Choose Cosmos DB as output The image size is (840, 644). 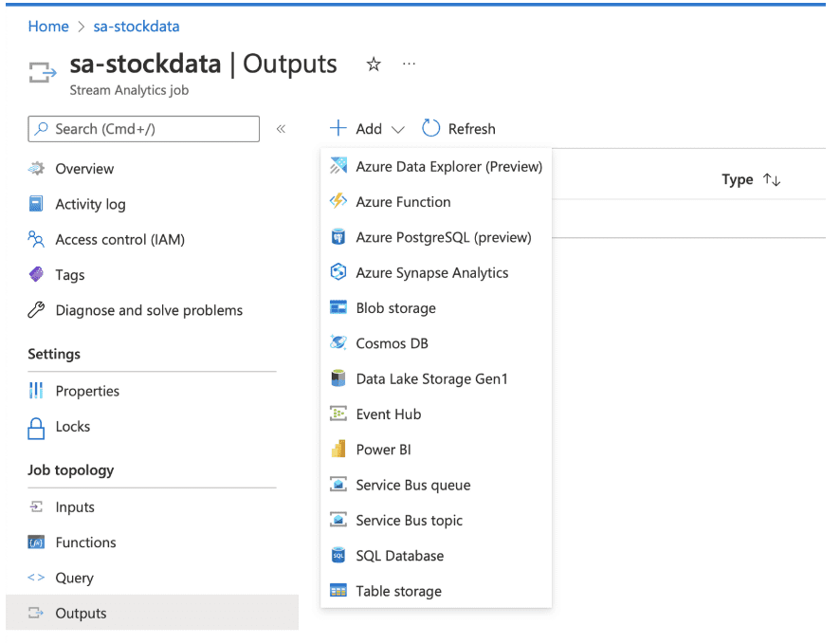(436, 343)
